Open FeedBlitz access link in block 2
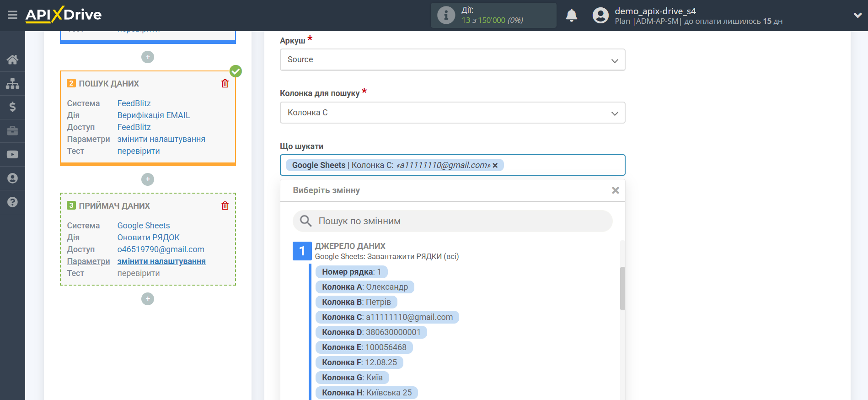 tap(134, 127)
